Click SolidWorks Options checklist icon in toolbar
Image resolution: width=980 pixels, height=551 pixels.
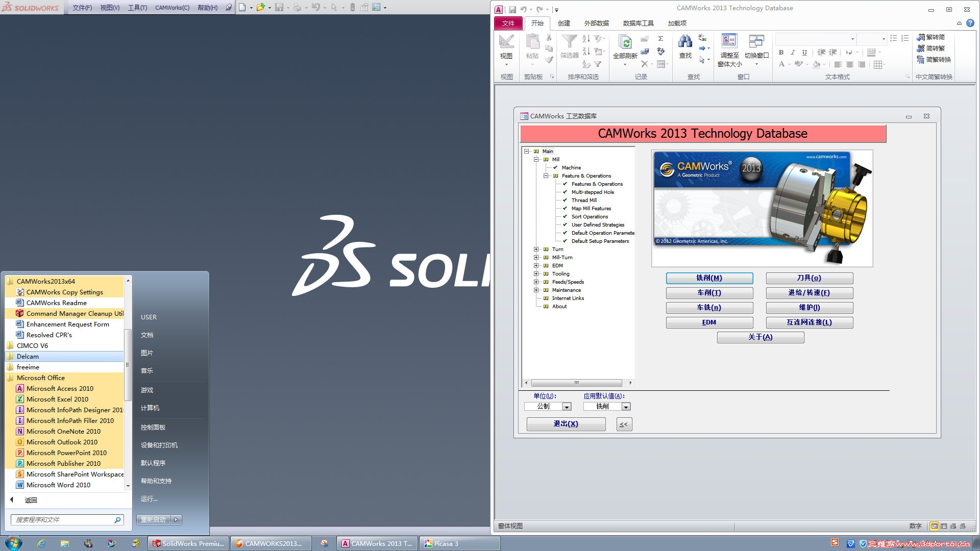click(x=376, y=7)
